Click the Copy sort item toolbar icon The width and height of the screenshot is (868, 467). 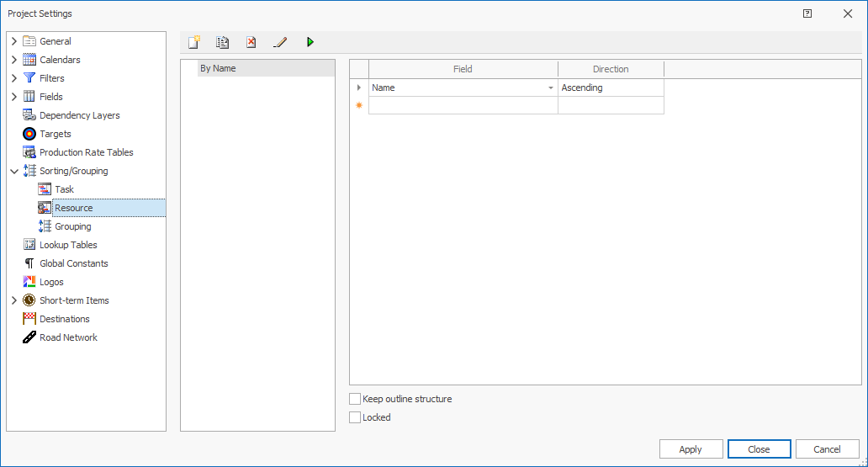(x=223, y=42)
